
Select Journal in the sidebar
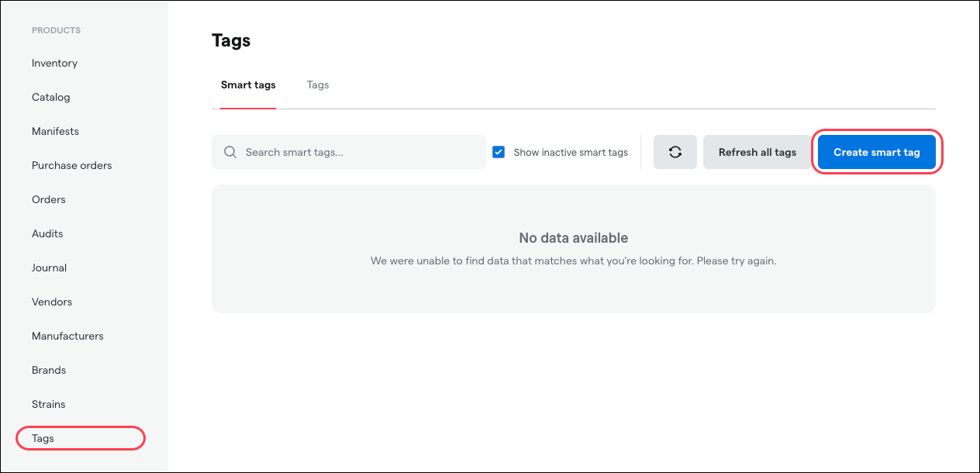pos(49,268)
